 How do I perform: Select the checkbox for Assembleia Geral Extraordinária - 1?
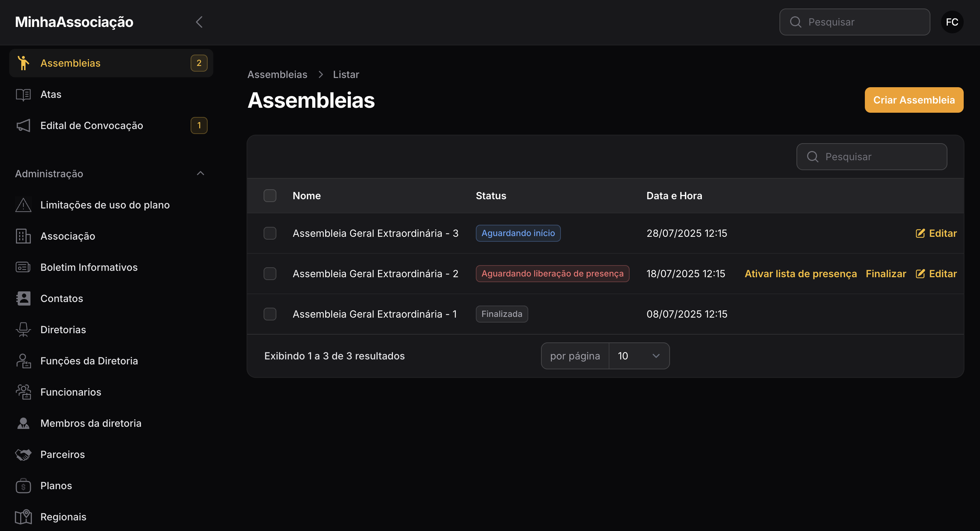click(270, 314)
